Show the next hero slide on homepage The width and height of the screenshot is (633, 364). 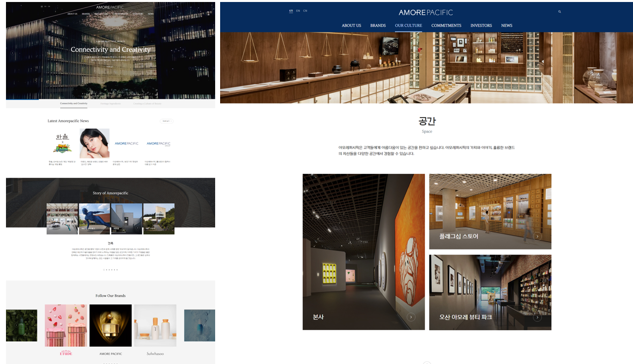tap(208, 53)
